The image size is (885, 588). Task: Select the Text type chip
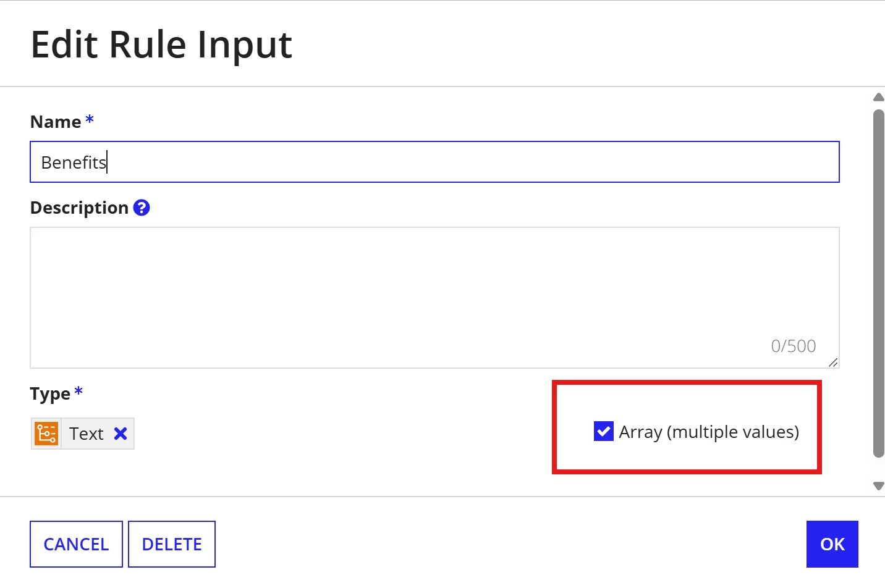pyautogui.click(x=83, y=434)
